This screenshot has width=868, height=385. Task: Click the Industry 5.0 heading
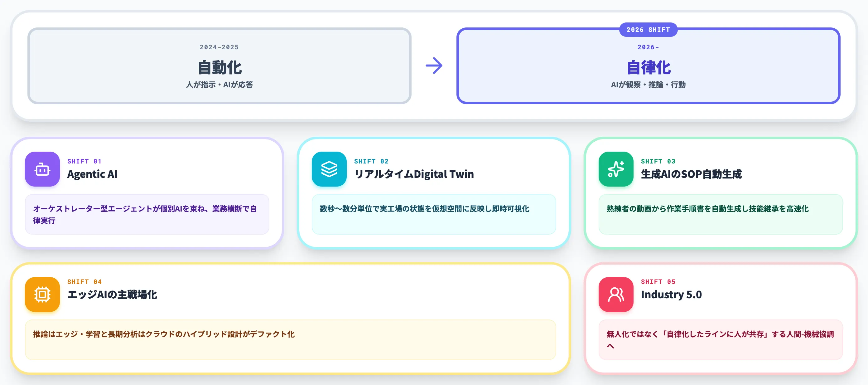click(x=671, y=294)
